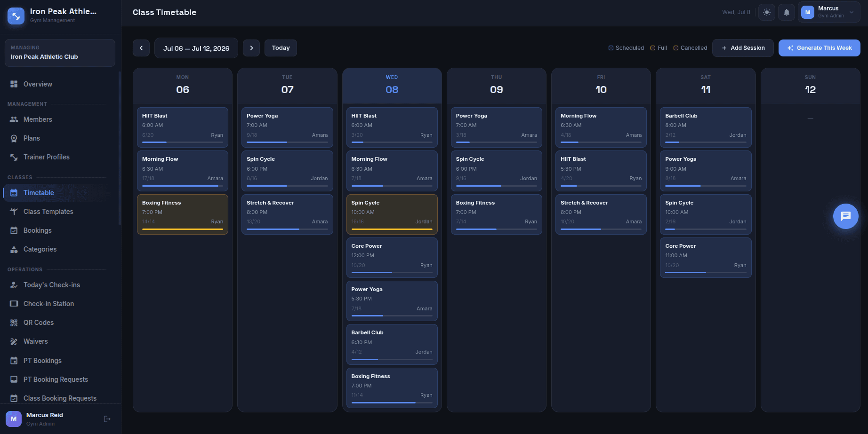
Task: Click the Generate This Week button
Action: pyautogui.click(x=820, y=48)
